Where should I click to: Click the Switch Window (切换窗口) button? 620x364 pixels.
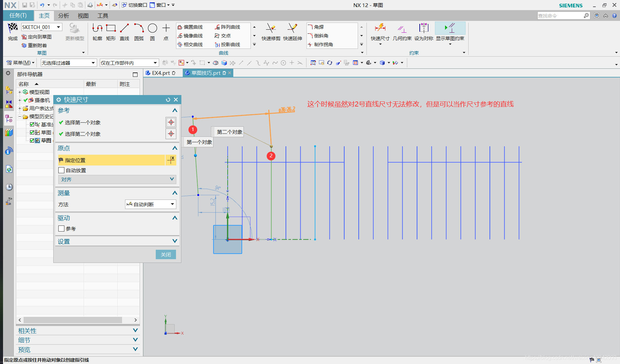(135, 5)
